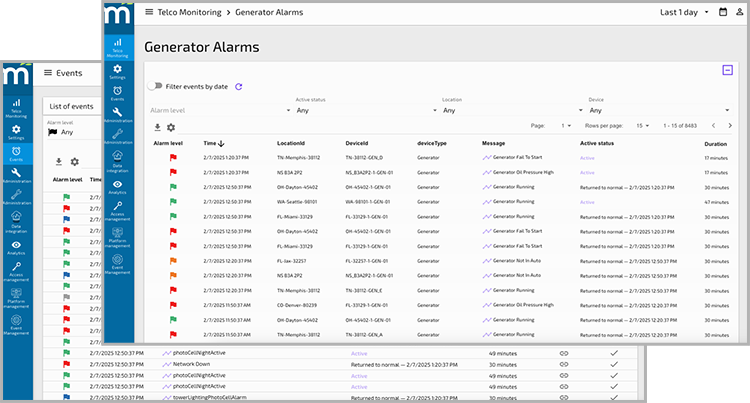Screen dimensions: 750x403
Task: Download the List of events table
Action: 58,162
